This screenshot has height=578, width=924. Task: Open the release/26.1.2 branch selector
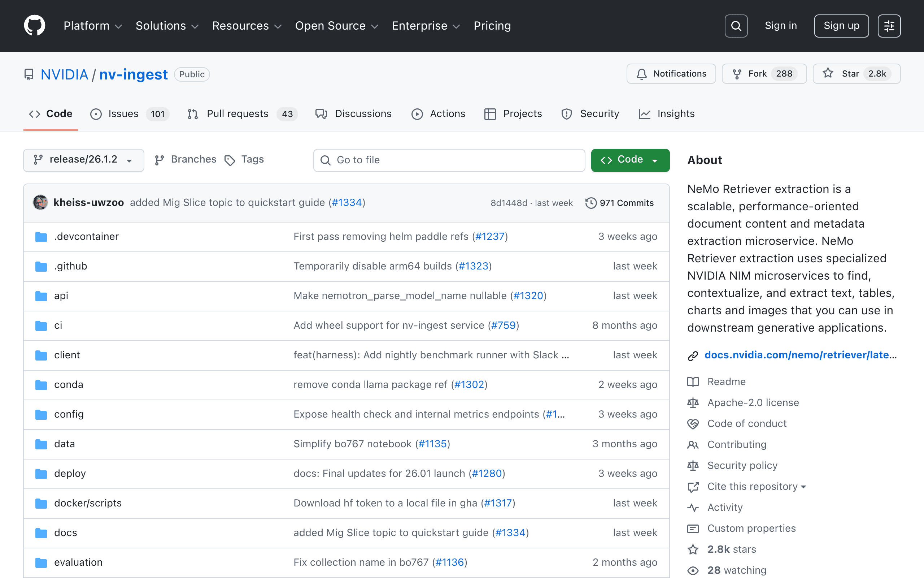(84, 160)
